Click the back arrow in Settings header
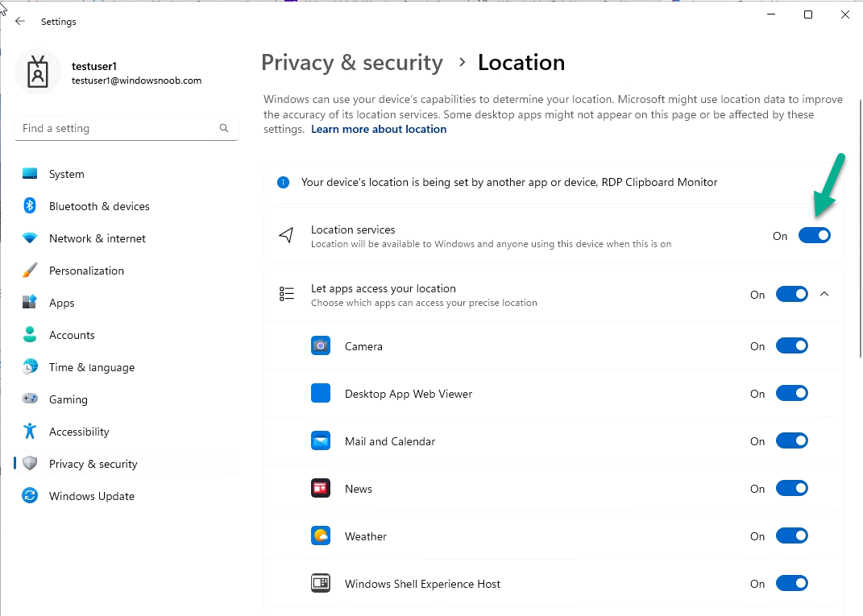 click(x=20, y=21)
